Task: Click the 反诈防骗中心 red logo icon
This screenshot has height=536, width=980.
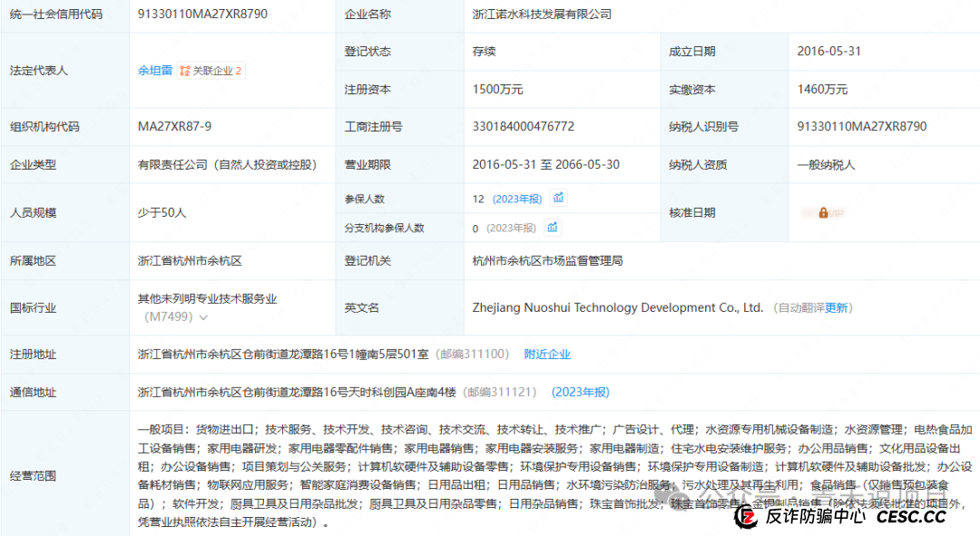Action: coord(746,516)
